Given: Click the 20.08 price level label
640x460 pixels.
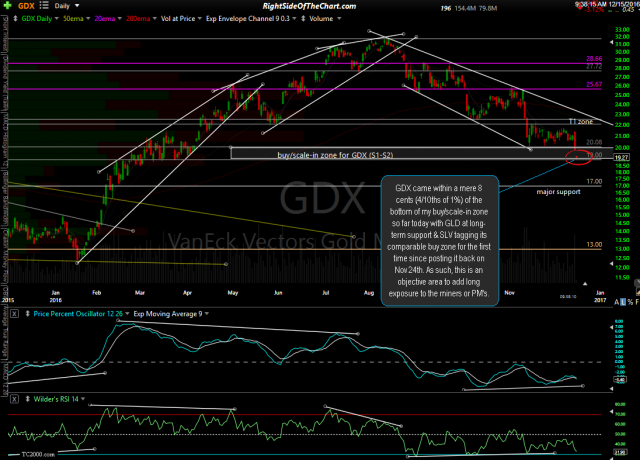Looking at the screenshot, I should [x=594, y=142].
